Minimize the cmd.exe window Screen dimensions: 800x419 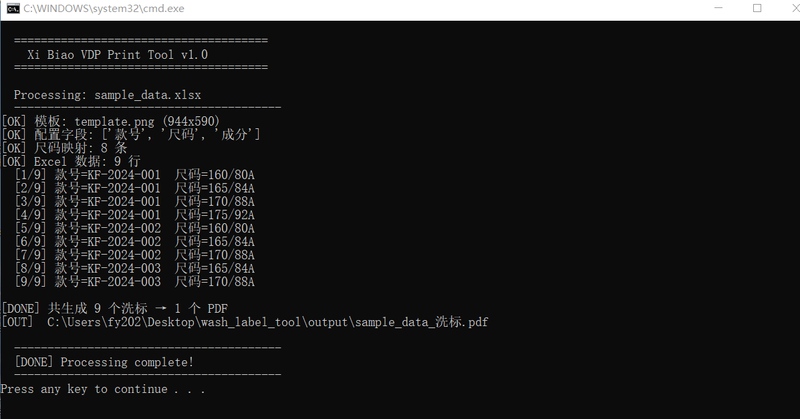718,8
